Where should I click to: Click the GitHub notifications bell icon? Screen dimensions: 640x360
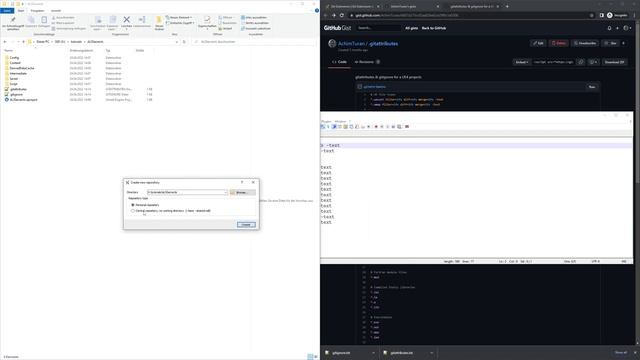coord(609,28)
